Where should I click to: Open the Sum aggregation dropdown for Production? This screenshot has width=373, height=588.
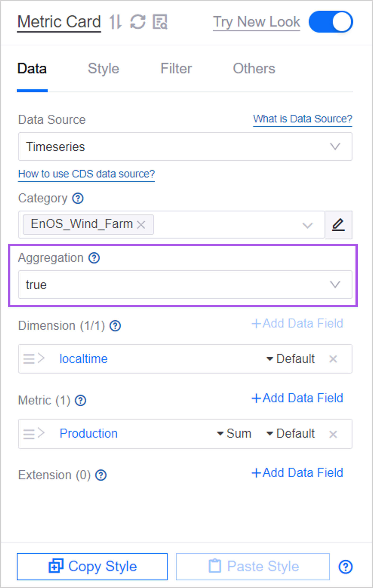tap(234, 434)
